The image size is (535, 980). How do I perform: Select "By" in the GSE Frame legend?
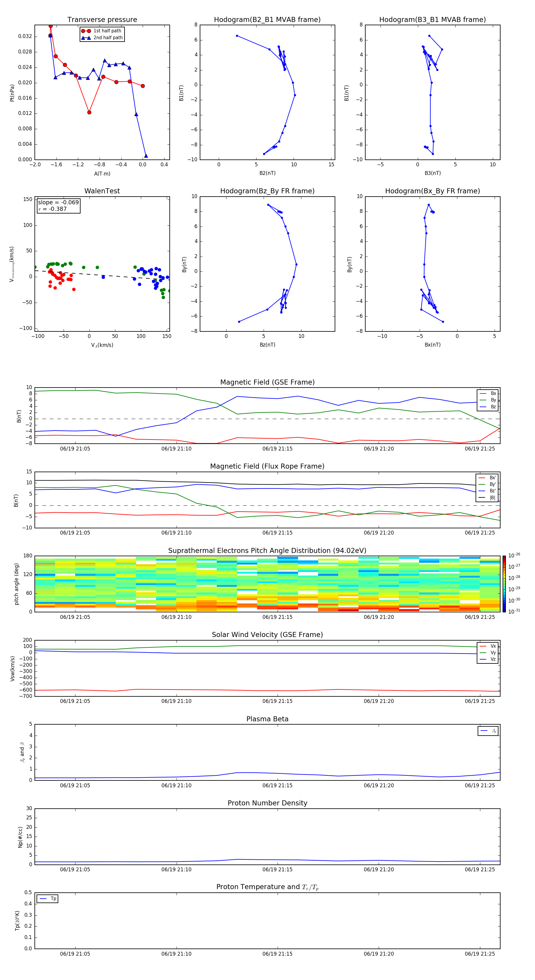click(x=488, y=400)
